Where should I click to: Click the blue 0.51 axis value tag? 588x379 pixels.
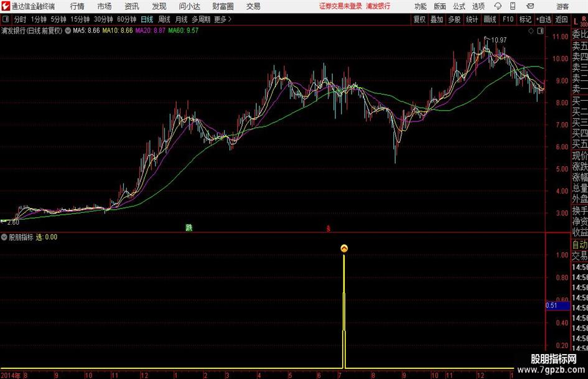558,306
